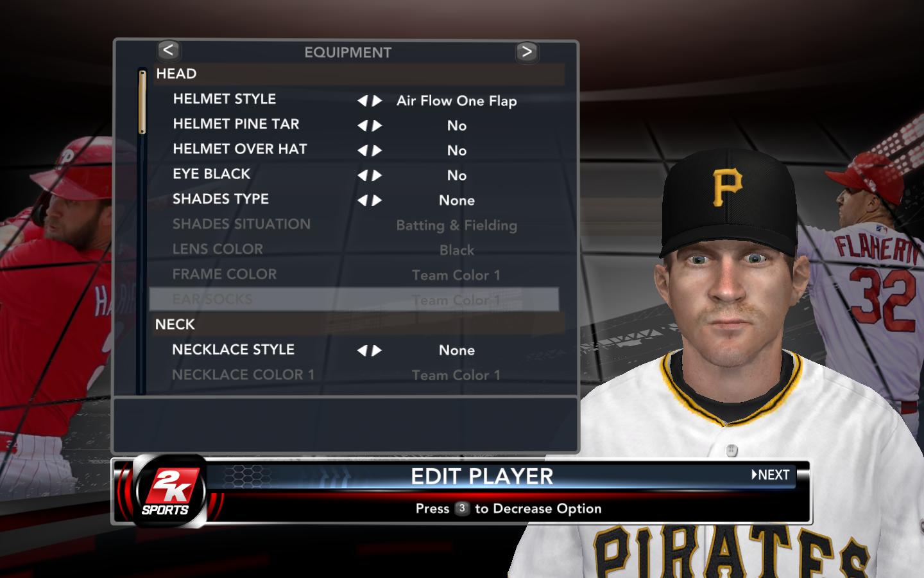
Task: Cycle Shades Type with left arrow
Action: (x=363, y=201)
